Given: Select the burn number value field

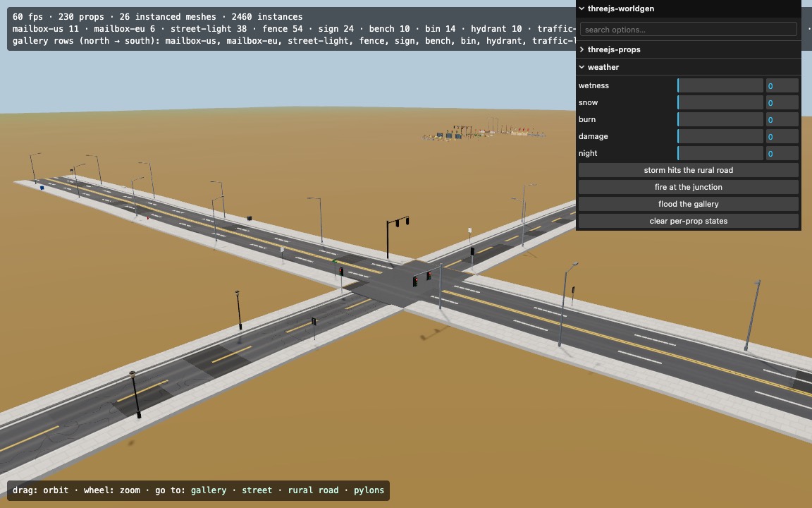Looking at the screenshot, I should 782,119.
